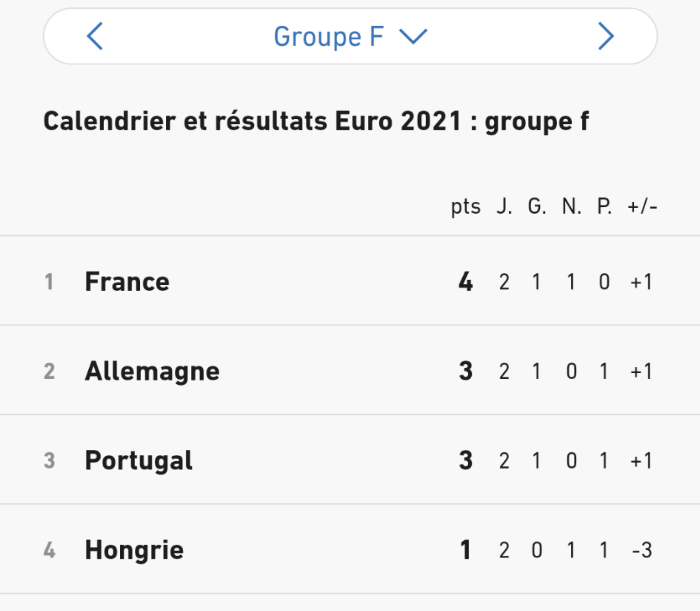Open the Portugal team entry

click(138, 460)
